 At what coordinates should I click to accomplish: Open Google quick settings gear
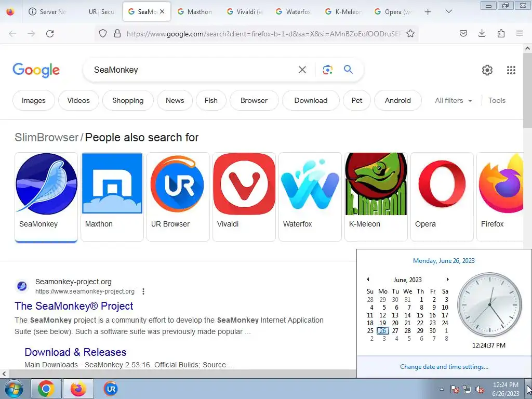tap(487, 70)
